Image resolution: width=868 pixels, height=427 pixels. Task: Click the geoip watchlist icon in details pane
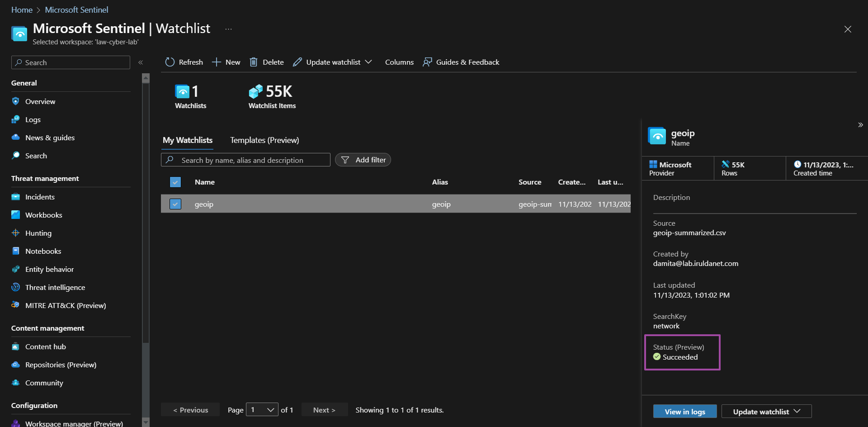(657, 136)
